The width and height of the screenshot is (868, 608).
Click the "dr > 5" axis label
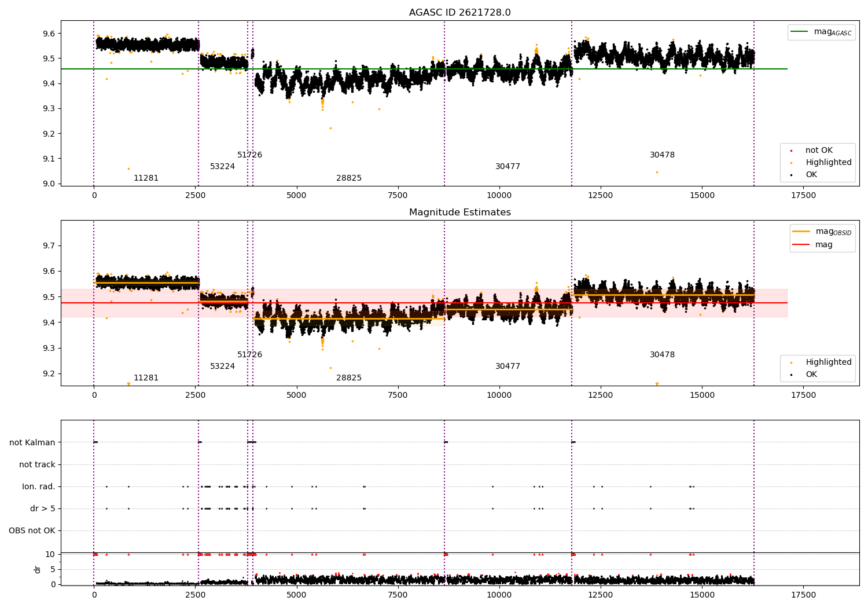tap(43, 509)
